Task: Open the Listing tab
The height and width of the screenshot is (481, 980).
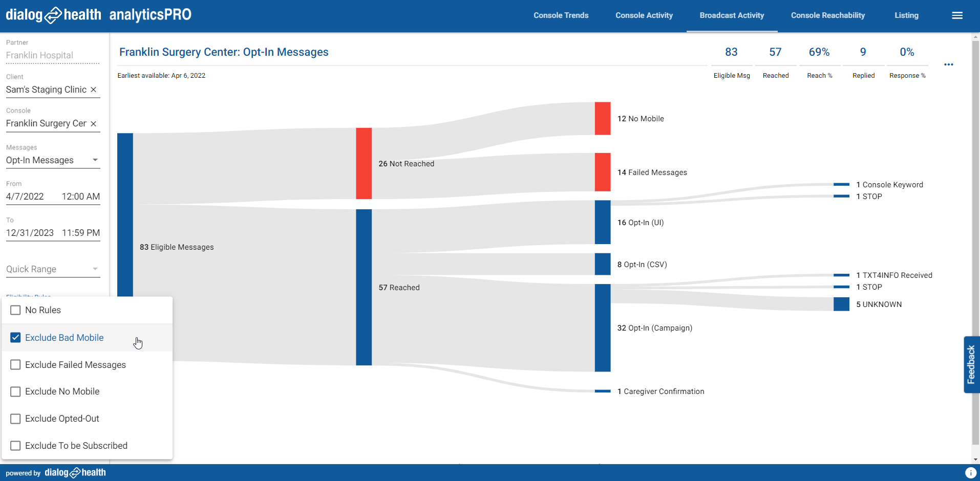Action: pos(906,15)
